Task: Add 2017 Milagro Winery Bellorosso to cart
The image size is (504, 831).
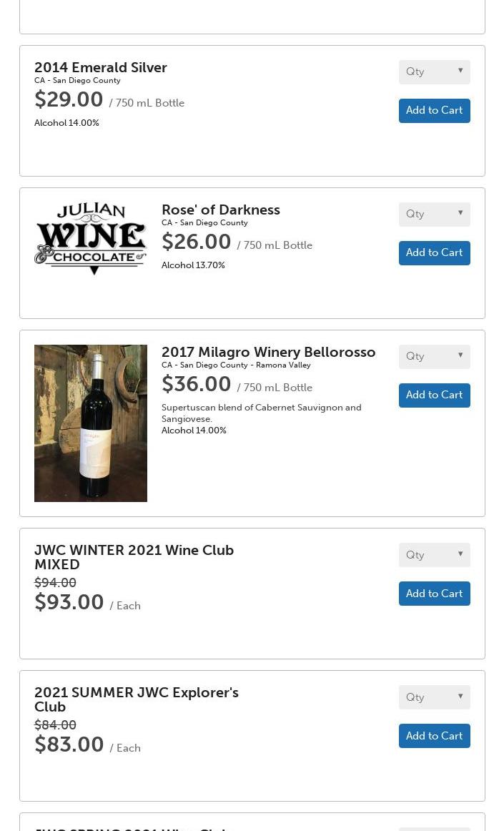Action: (434, 395)
